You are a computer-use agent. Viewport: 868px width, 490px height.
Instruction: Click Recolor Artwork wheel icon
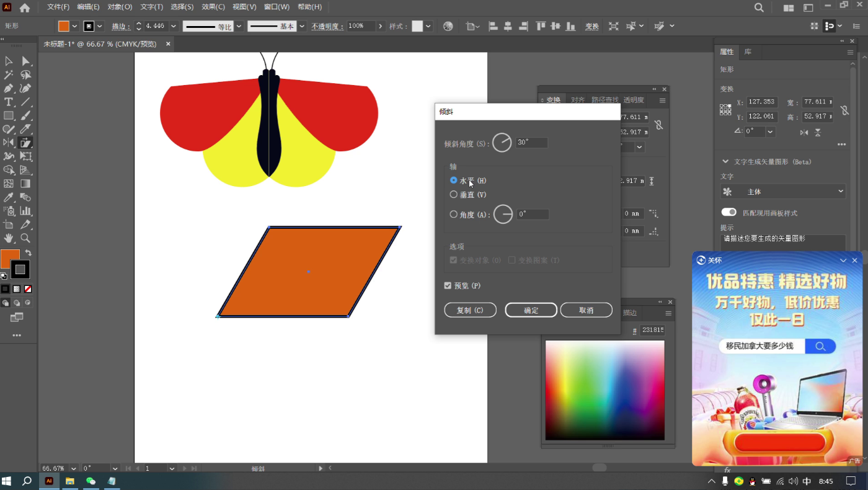pos(448,26)
